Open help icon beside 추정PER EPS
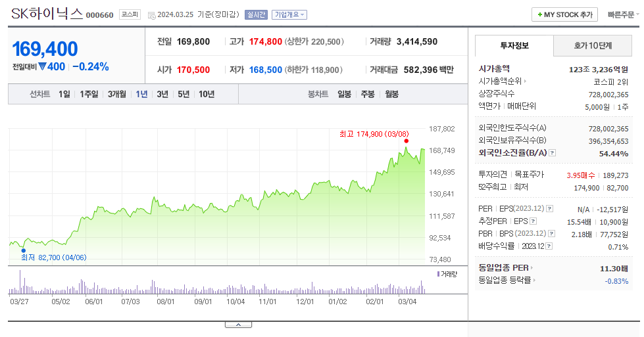 click(x=533, y=221)
